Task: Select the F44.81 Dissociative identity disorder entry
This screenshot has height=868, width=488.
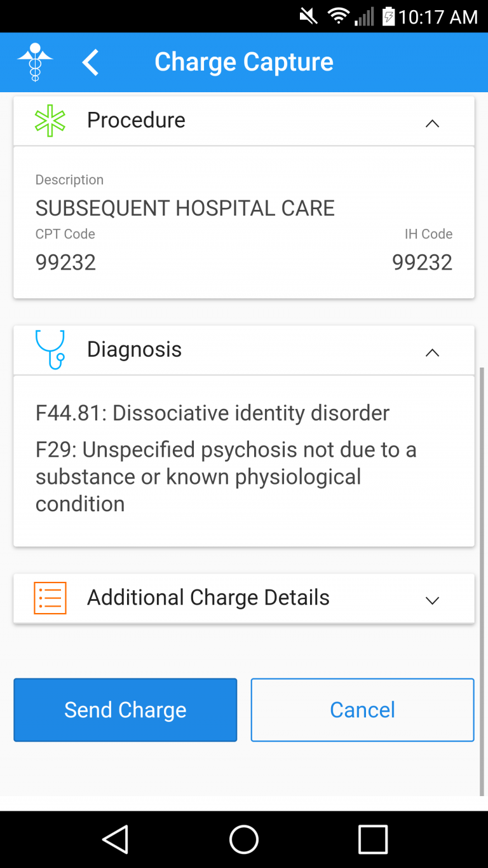Action: pos(212,413)
